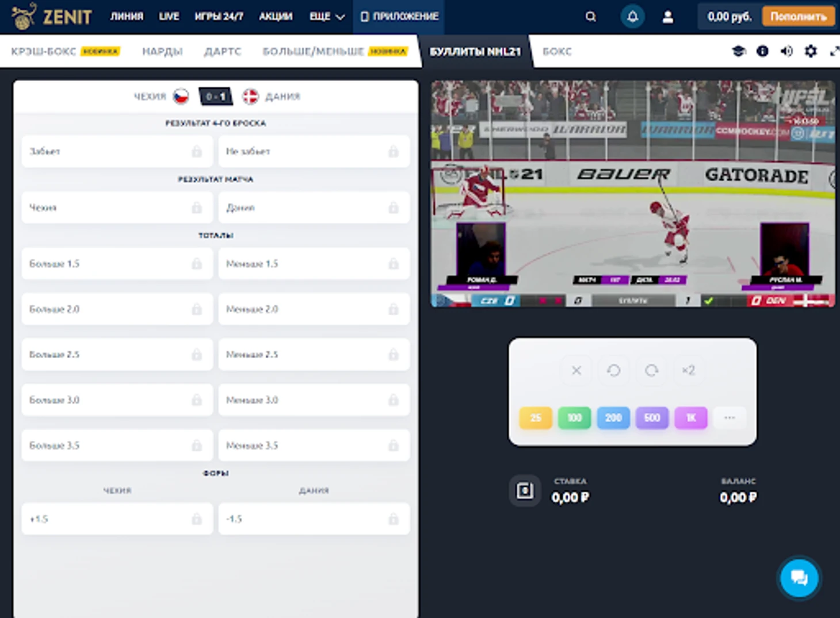Select the Чехия +1.5 handicap
840x618 pixels.
pyautogui.click(x=117, y=519)
